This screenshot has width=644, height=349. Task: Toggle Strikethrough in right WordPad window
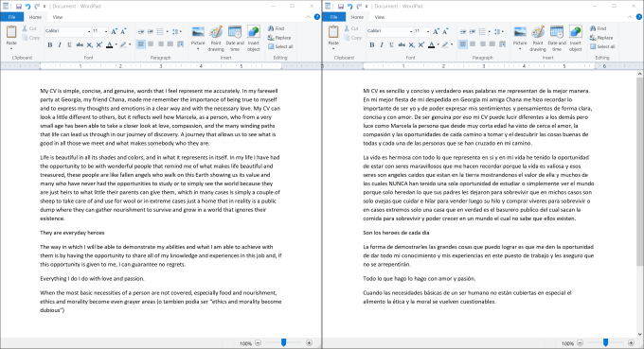(x=402, y=44)
